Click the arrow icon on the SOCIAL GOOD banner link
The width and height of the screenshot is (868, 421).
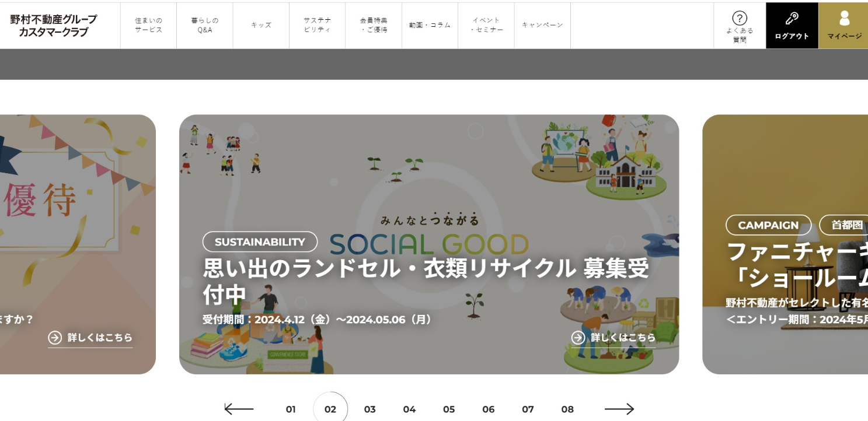click(x=577, y=337)
